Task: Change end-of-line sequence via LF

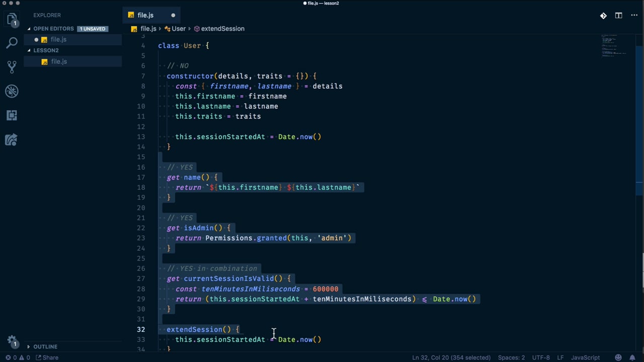Action: tap(560, 357)
